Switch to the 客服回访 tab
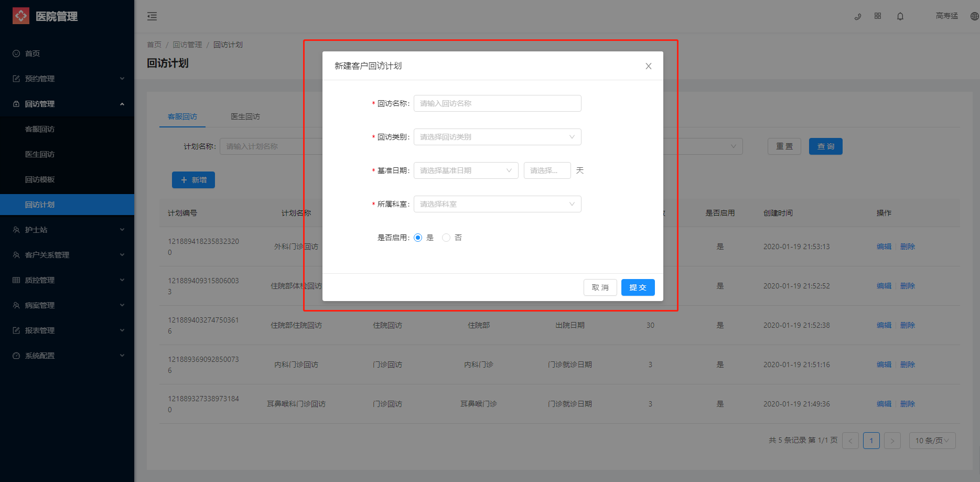 [x=182, y=116]
